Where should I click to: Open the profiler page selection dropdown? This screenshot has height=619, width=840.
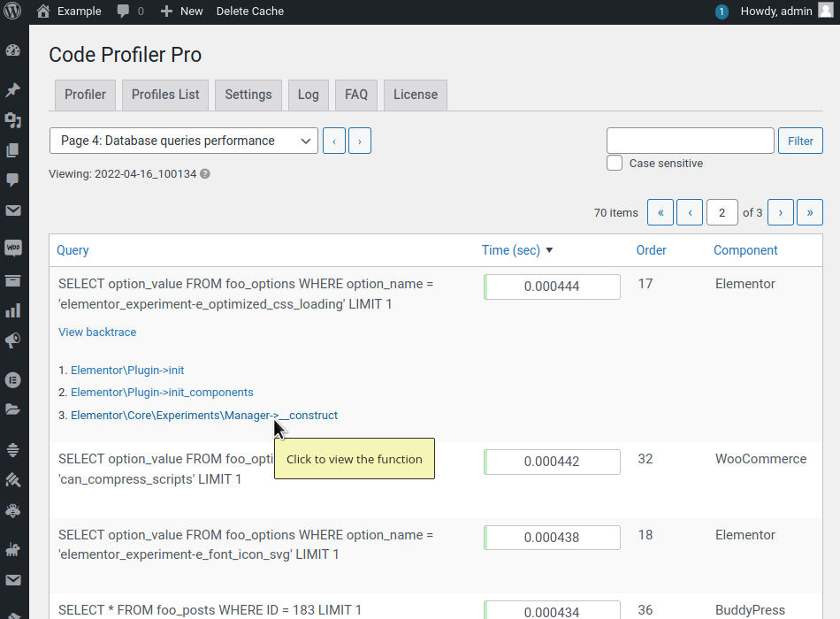click(184, 141)
